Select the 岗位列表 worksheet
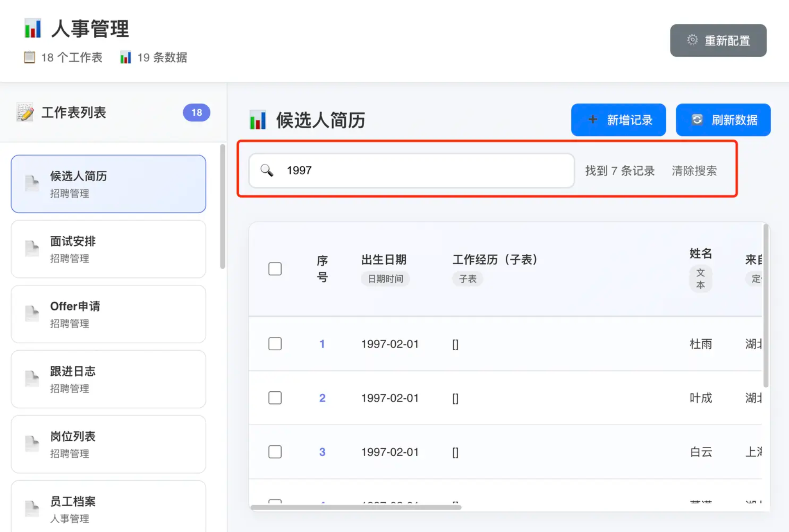 coord(108,444)
